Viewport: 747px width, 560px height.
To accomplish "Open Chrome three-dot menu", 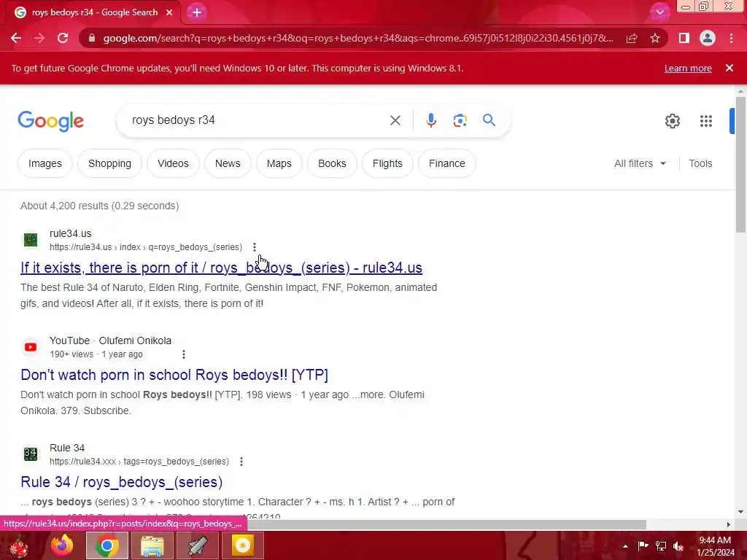I will point(731,38).
